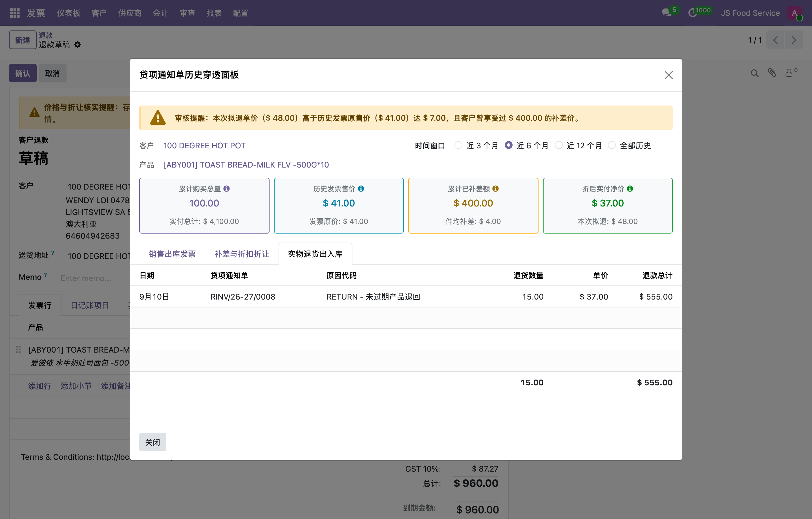Open 仪表板 menu
812x519 pixels.
69,13
